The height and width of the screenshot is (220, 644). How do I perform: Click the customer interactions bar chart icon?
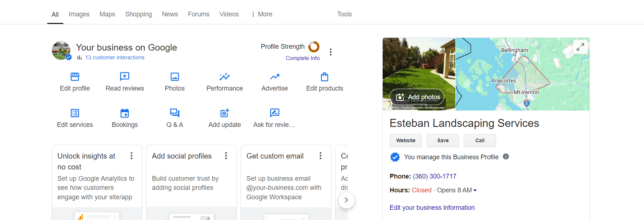pyautogui.click(x=80, y=57)
